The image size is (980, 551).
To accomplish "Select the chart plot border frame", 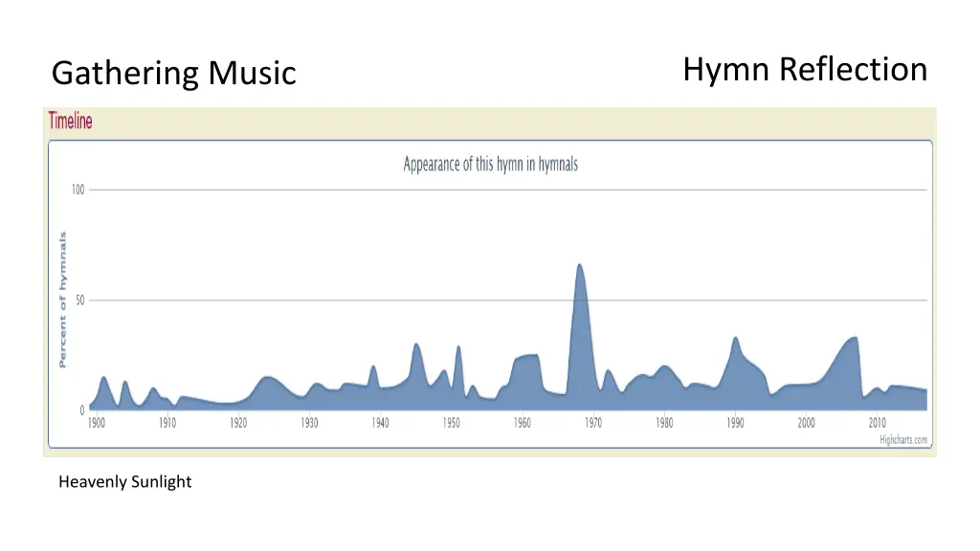I will [490, 143].
